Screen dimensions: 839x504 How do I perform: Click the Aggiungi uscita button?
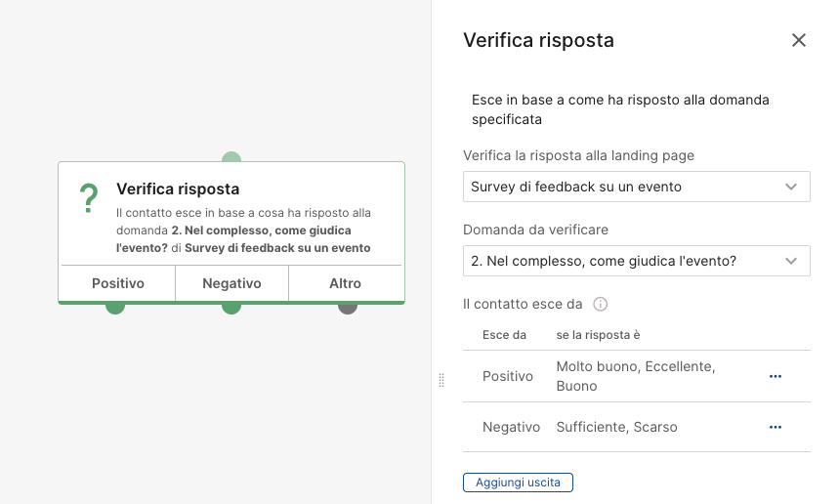518,483
